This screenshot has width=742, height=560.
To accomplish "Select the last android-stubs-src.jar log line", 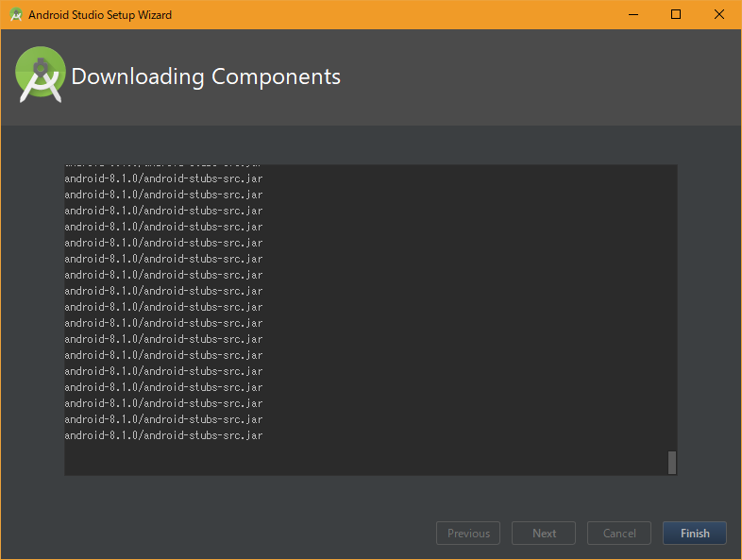I will [163, 435].
